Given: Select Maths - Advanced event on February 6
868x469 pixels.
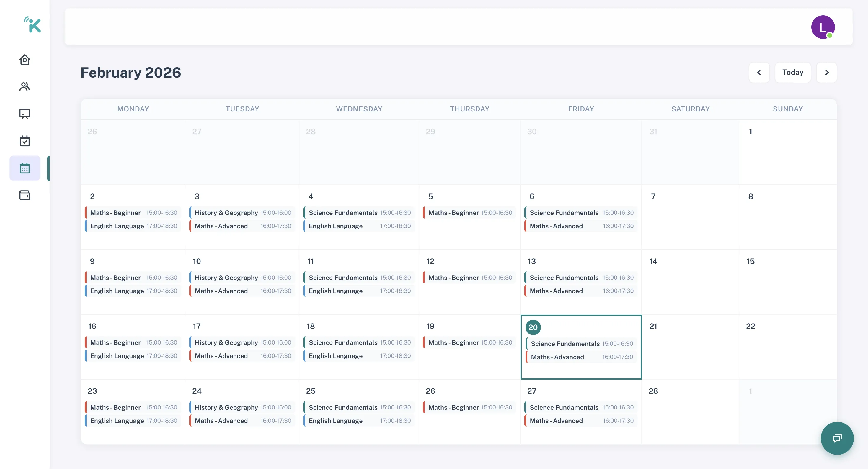Looking at the screenshot, I should (580, 226).
